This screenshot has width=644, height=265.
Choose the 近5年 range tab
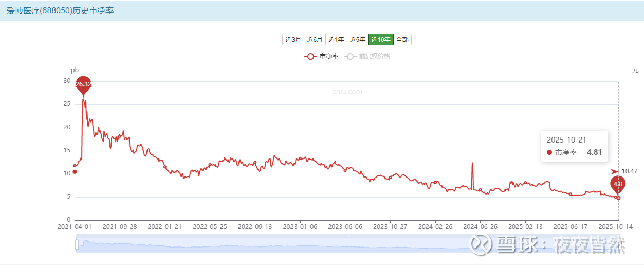[x=358, y=39]
